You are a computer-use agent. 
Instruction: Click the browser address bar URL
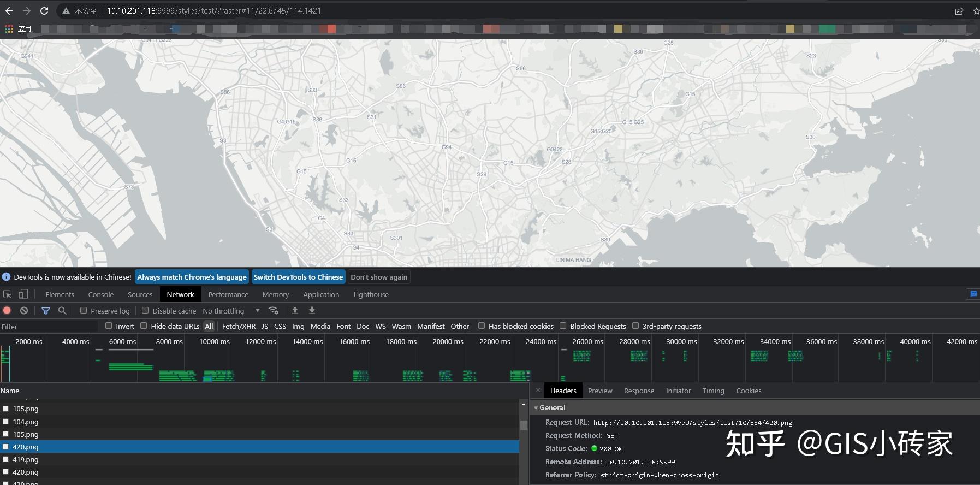click(213, 11)
